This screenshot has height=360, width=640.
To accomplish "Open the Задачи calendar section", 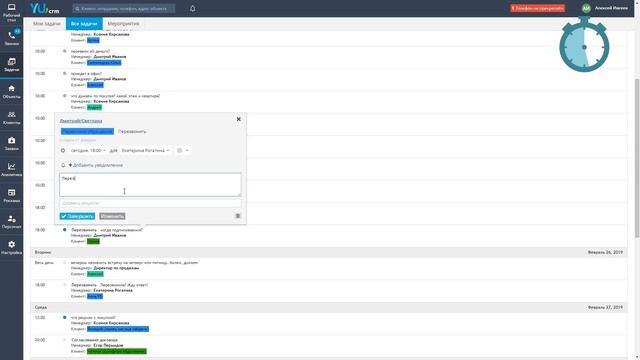I will [11, 64].
